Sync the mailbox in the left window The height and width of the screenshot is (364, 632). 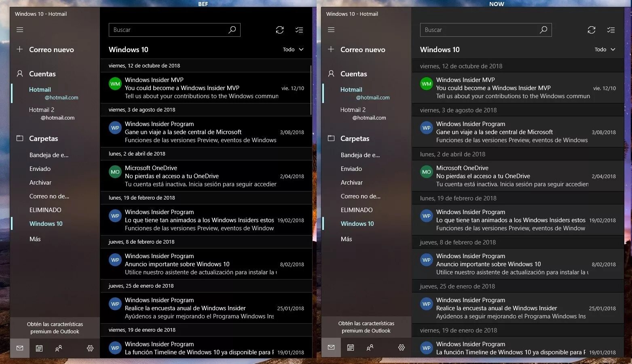280,30
